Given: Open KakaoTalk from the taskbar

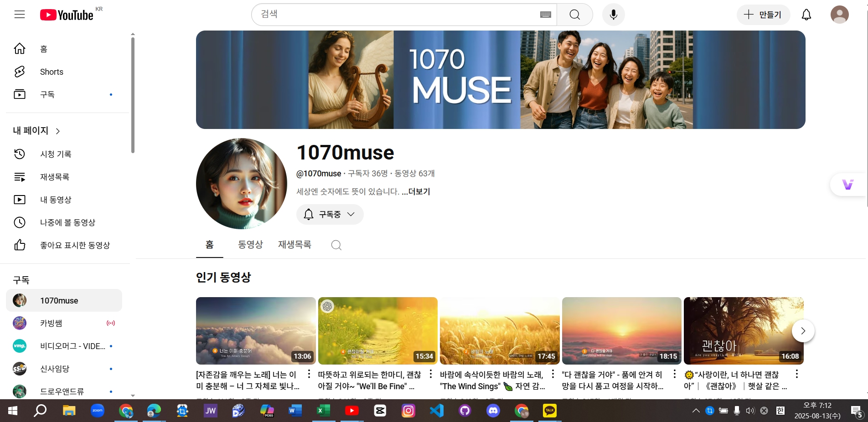Looking at the screenshot, I should (550, 411).
